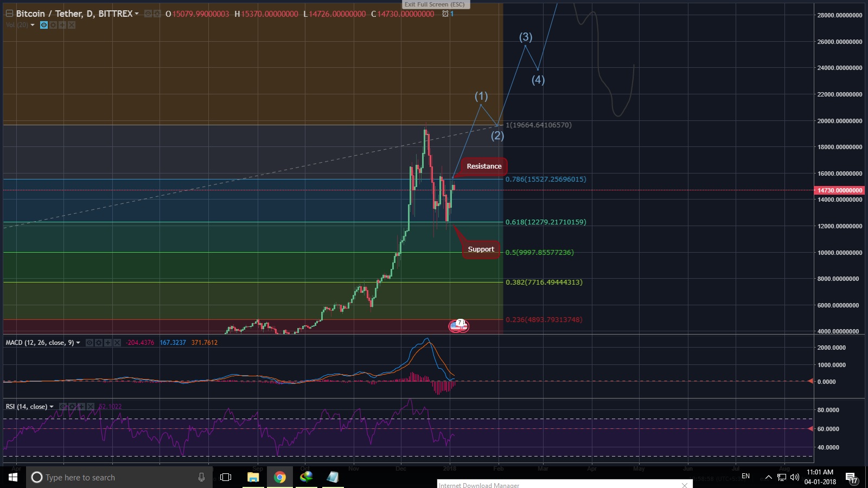Open RSI settings gear icon
The height and width of the screenshot is (488, 868).
[x=72, y=407]
